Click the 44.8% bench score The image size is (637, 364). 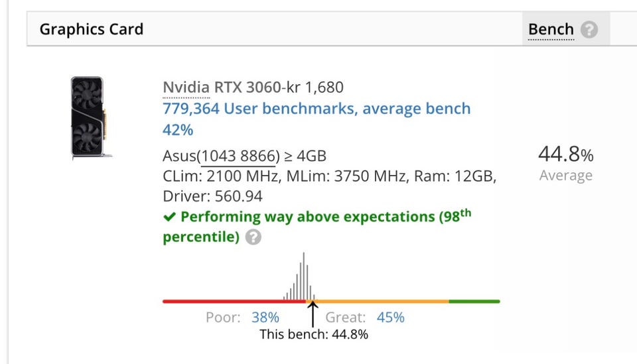click(x=565, y=155)
